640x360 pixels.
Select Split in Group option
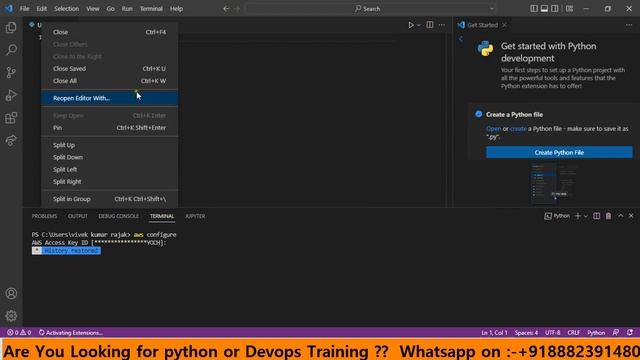tap(109, 199)
